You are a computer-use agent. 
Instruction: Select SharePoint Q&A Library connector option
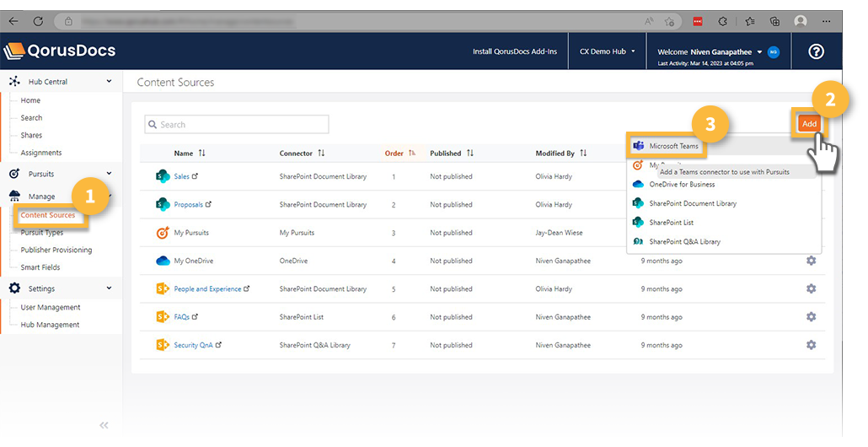coord(684,241)
